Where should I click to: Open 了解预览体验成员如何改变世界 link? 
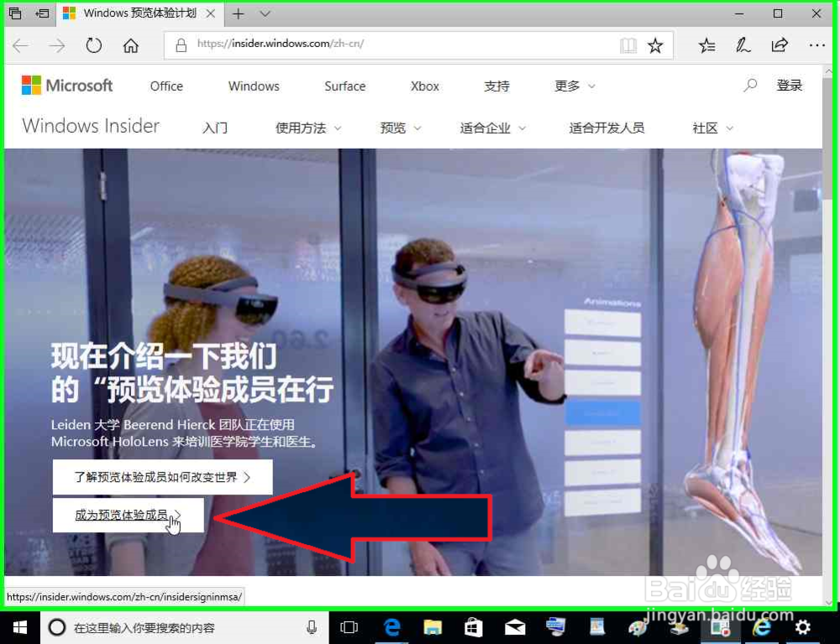click(x=162, y=476)
